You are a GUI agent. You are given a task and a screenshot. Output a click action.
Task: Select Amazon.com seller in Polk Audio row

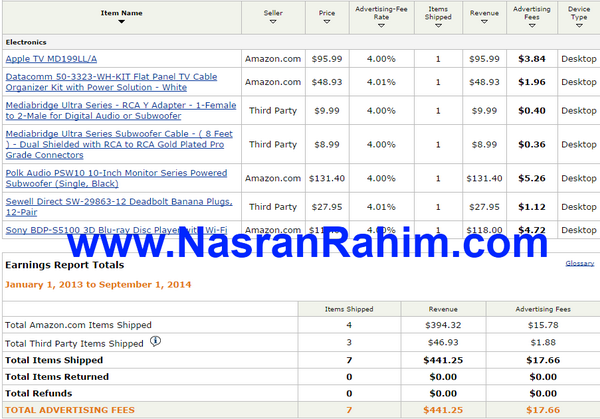[273, 178]
